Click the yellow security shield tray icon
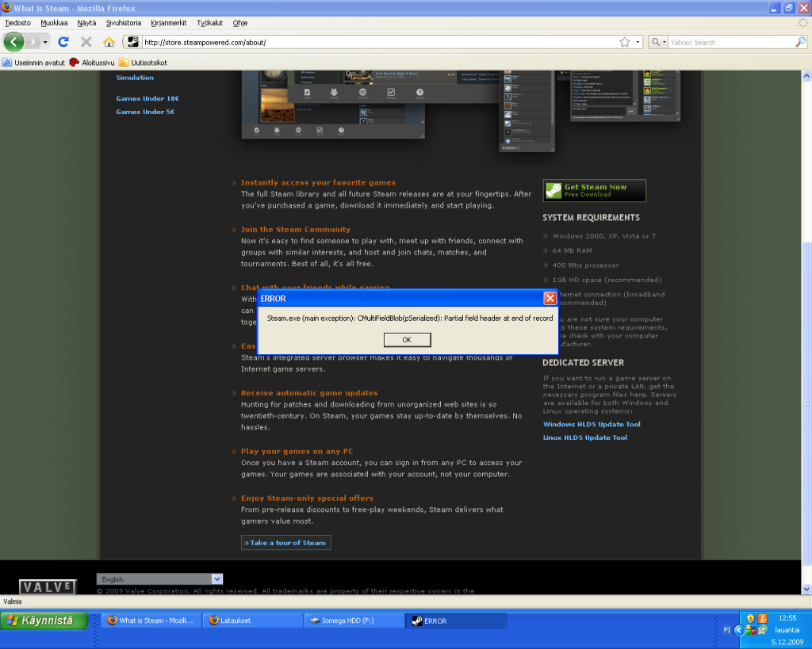This screenshot has width=812, height=649. 750,618
